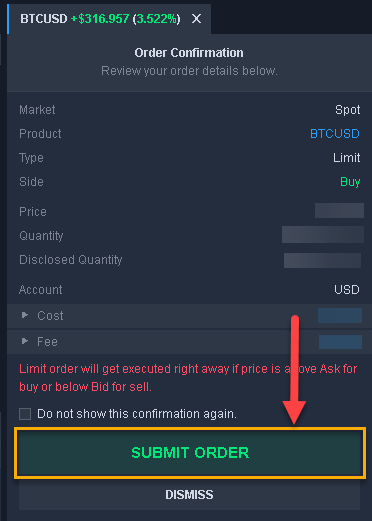Click the blurred Fee amount
This screenshot has height=521, width=372.
[x=340, y=342]
